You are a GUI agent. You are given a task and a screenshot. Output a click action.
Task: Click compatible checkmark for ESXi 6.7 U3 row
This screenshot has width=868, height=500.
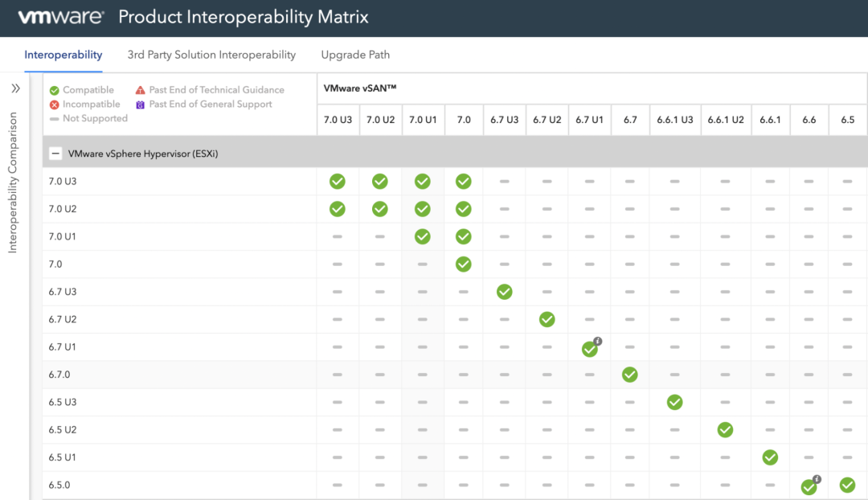click(504, 292)
